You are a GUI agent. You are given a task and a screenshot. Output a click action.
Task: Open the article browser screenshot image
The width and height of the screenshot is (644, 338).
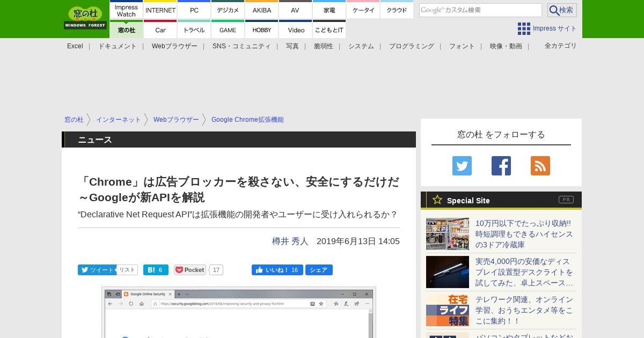tap(239, 313)
